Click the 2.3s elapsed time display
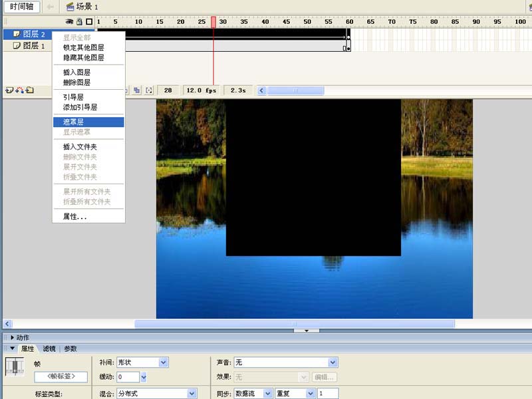The width and height of the screenshot is (532, 399). (238, 90)
